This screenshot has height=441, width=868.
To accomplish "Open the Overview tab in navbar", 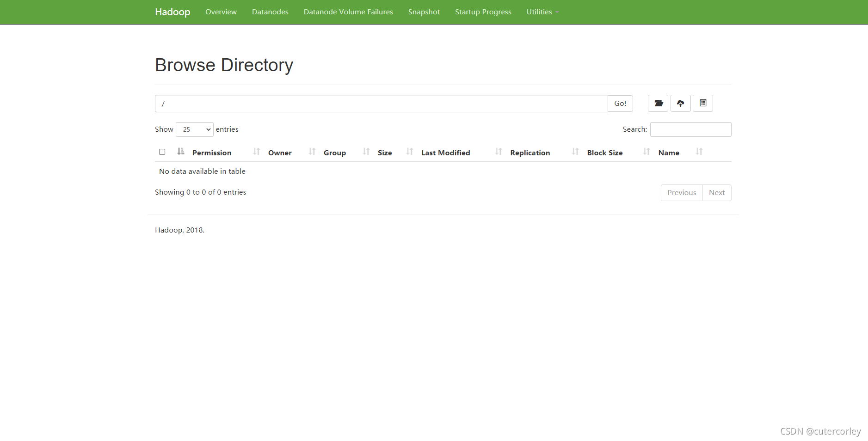I will coord(221,12).
